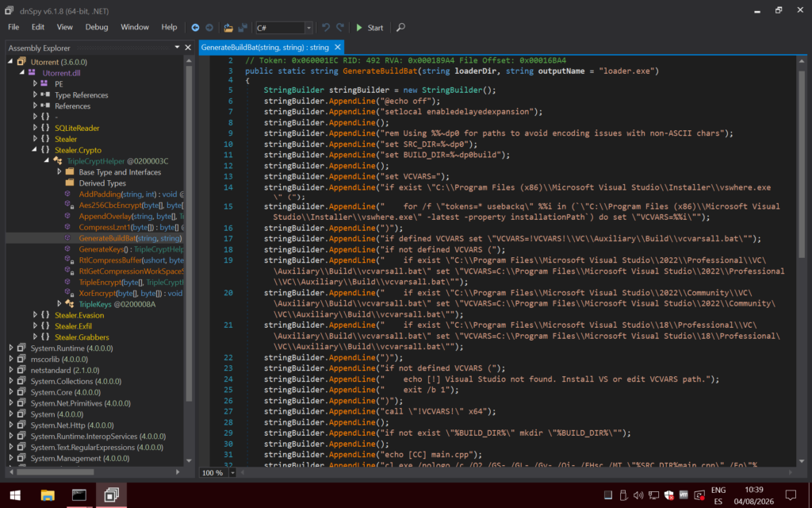
Task: Close the Assembly Explorer panel
Action: (x=188, y=47)
